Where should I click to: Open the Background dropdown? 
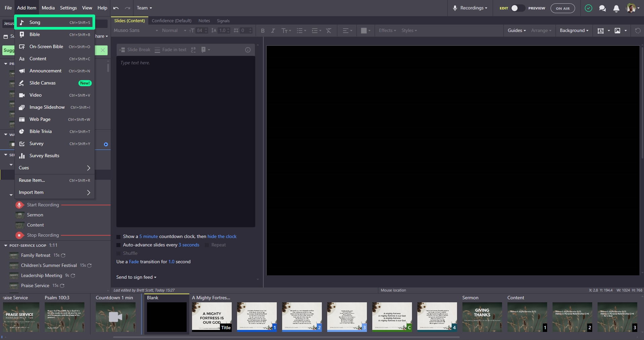point(574,31)
